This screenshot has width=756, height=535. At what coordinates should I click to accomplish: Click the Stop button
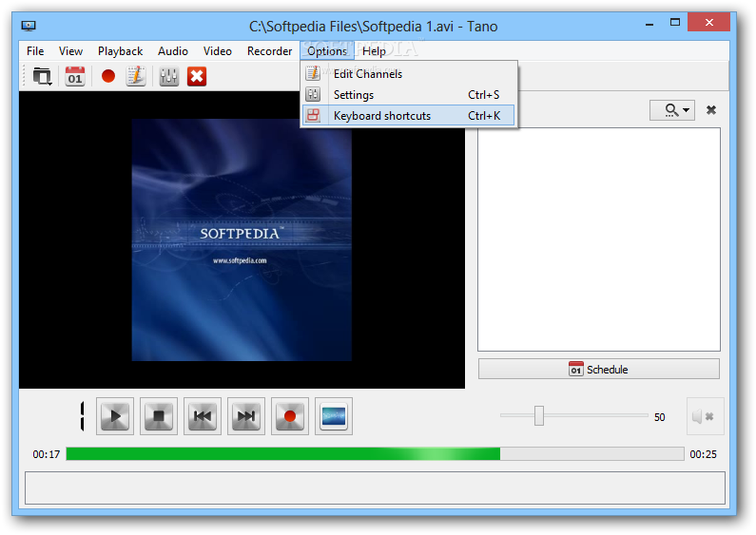159,416
